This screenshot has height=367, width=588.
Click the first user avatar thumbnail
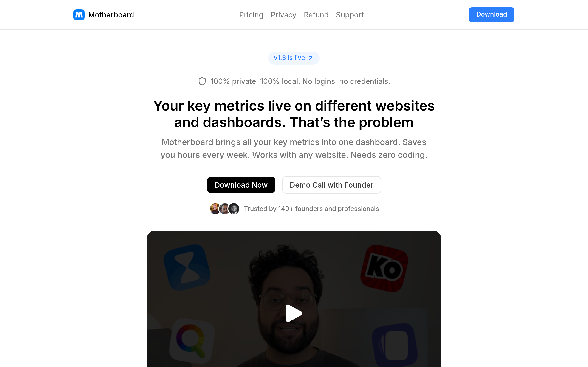coord(215,209)
